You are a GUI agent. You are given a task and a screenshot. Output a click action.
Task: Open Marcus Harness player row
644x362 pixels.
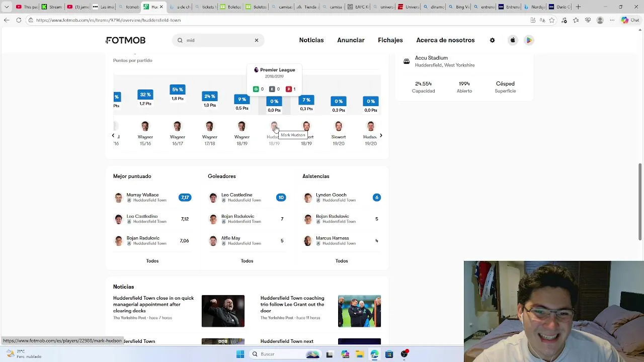342,240
